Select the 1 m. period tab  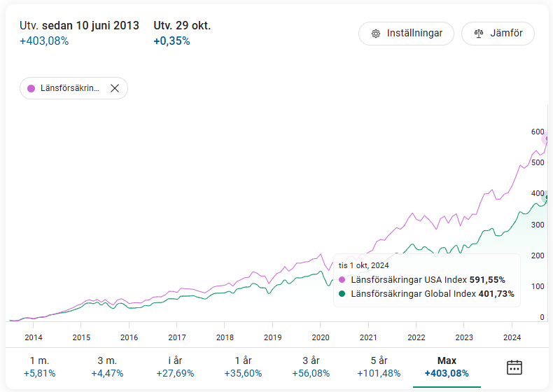click(x=39, y=367)
